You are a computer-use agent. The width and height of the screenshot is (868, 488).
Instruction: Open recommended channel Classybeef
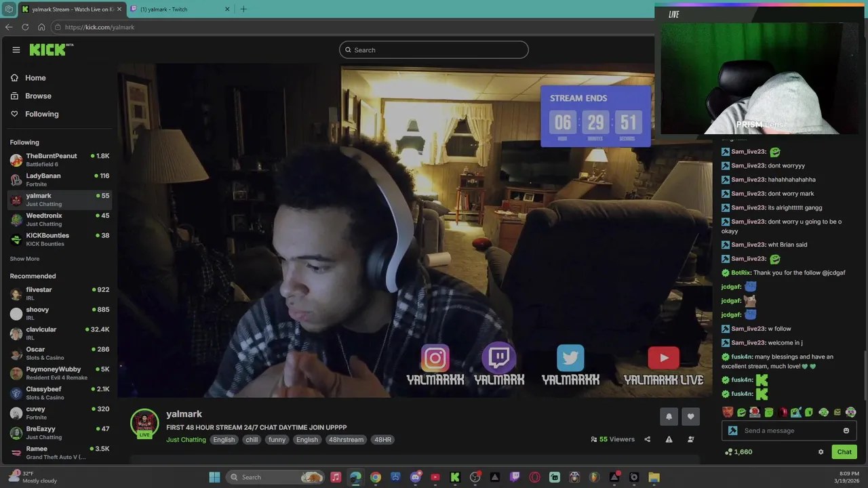click(x=60, y=392)
